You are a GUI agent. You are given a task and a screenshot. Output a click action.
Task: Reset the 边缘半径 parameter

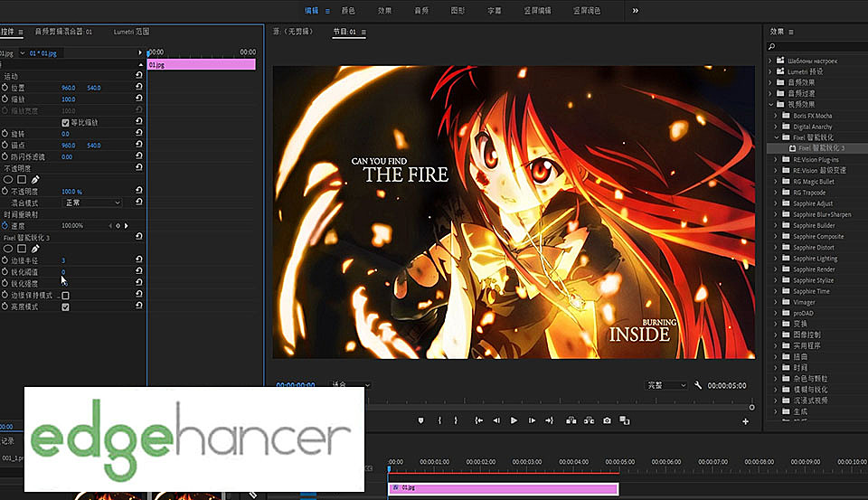[139, 259]
